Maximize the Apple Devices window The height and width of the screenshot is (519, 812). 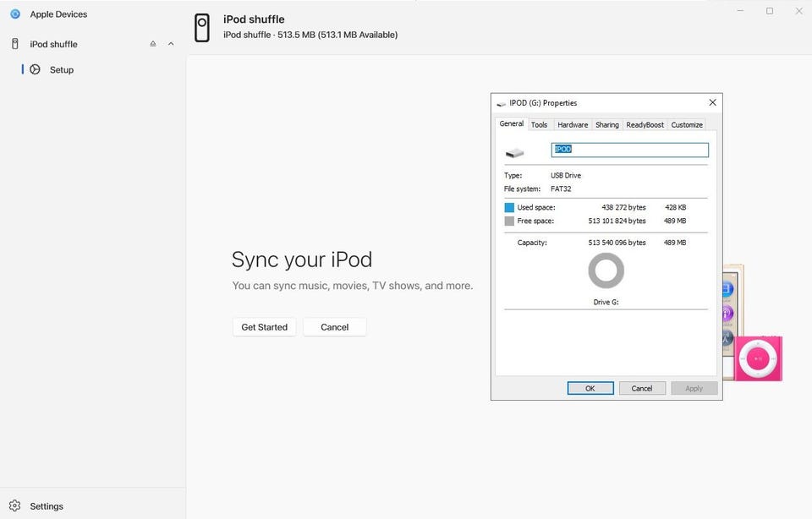coord(770,11)
